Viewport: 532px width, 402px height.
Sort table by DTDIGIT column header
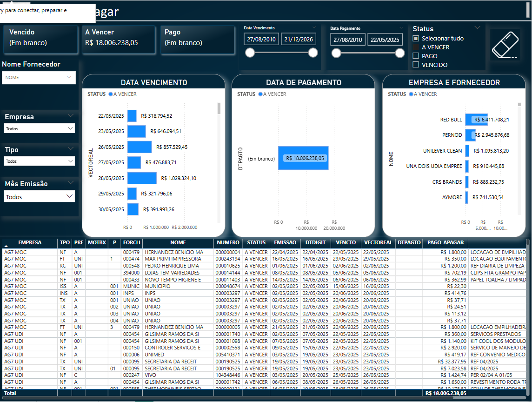(316, 243)
